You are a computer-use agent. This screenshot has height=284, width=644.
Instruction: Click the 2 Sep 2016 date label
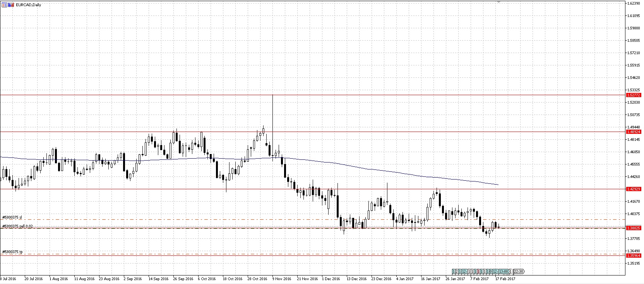pos(133,279)
